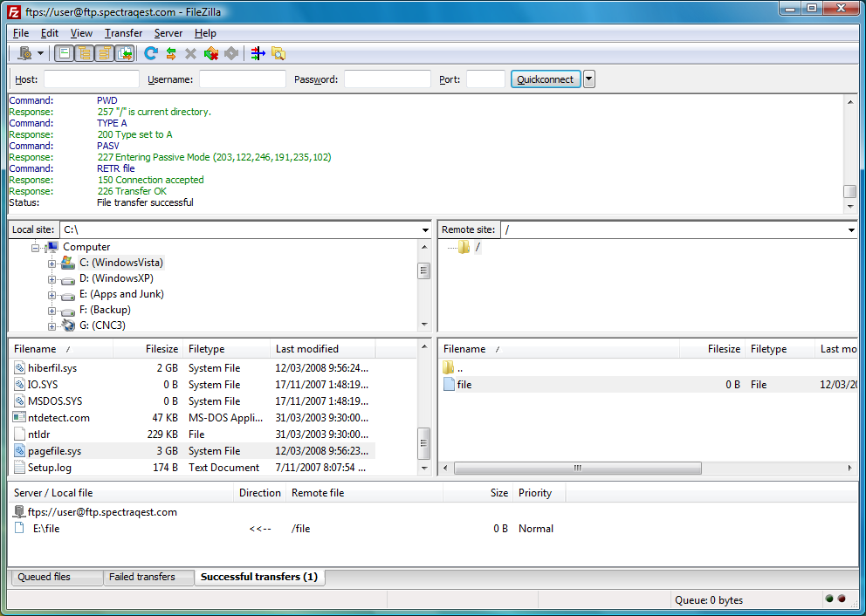Click the remote file search icon
866x616 pixels.
[x=278, y=54]
